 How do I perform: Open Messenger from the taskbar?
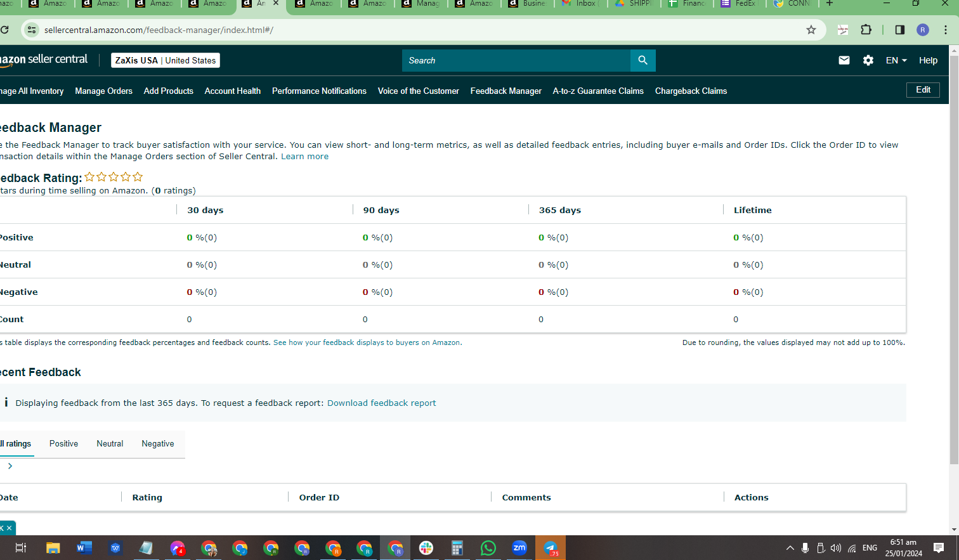click(178, 548)
